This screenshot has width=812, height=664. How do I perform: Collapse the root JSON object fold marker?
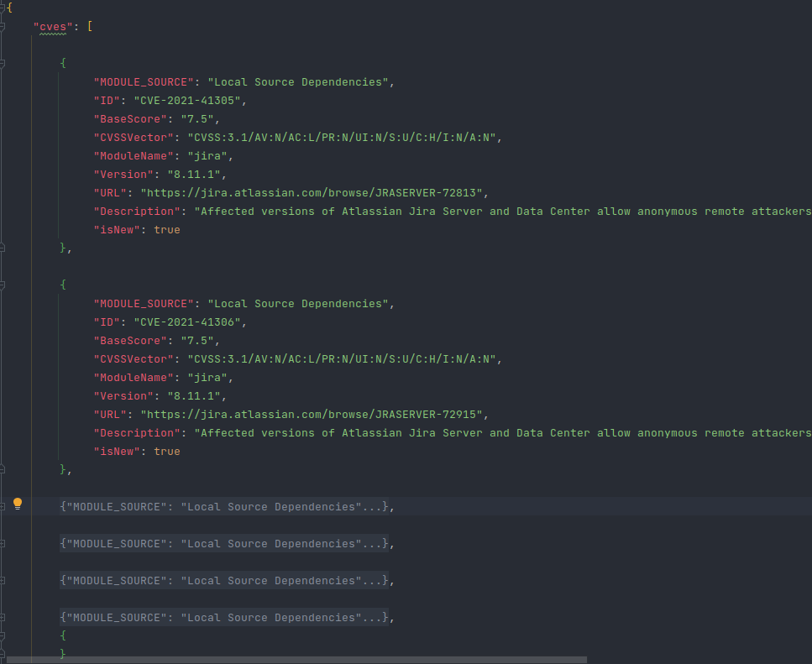pyautogui.click(x=2, y=8)
